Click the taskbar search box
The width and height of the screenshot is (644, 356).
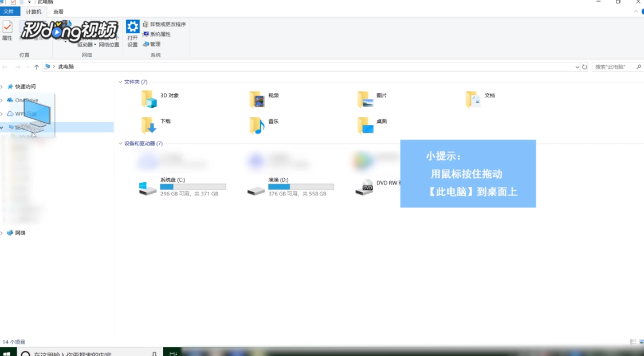(x=89, y=353)
